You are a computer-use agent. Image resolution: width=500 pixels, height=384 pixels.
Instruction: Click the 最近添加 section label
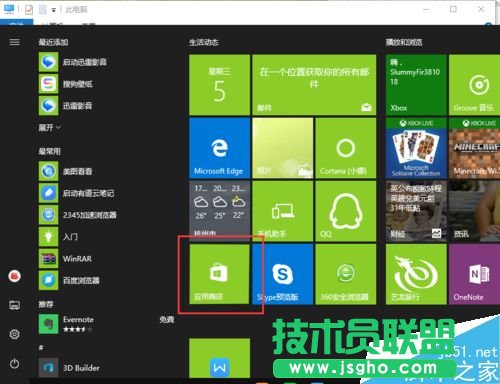point(53,42)
